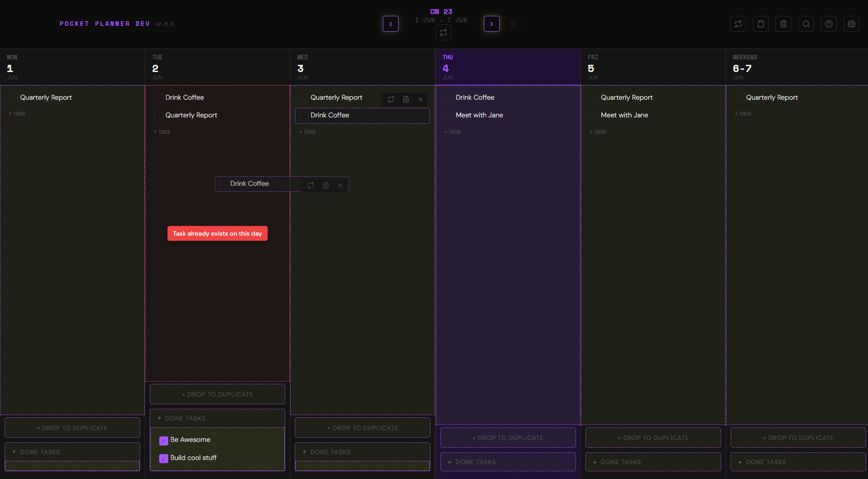Click the X on the dragged Drink Coffee card

click(x=340, y=185)
